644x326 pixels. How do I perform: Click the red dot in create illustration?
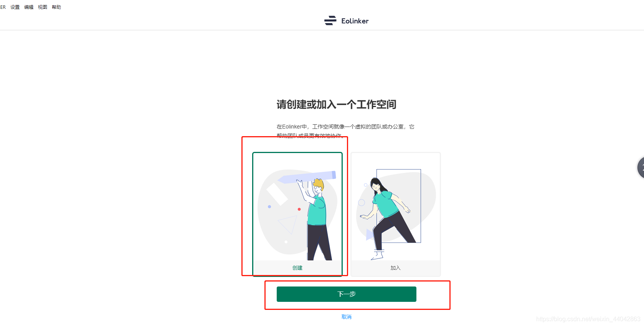tap(299, 209)
